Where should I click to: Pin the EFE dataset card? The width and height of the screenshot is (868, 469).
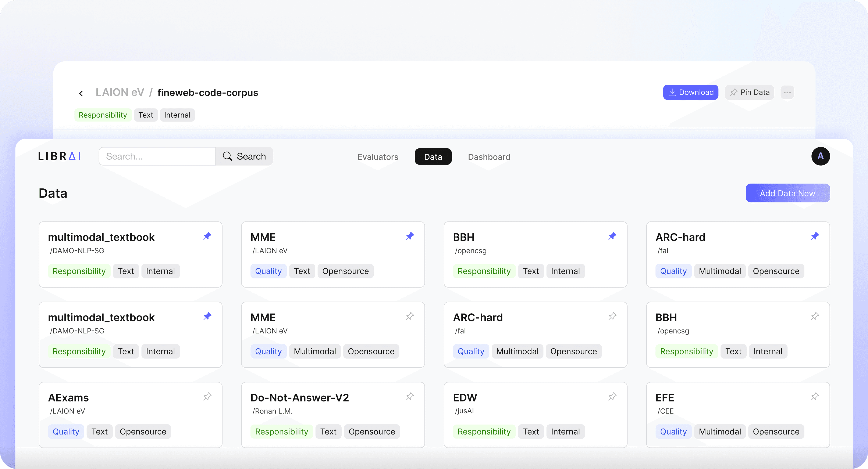815,397
